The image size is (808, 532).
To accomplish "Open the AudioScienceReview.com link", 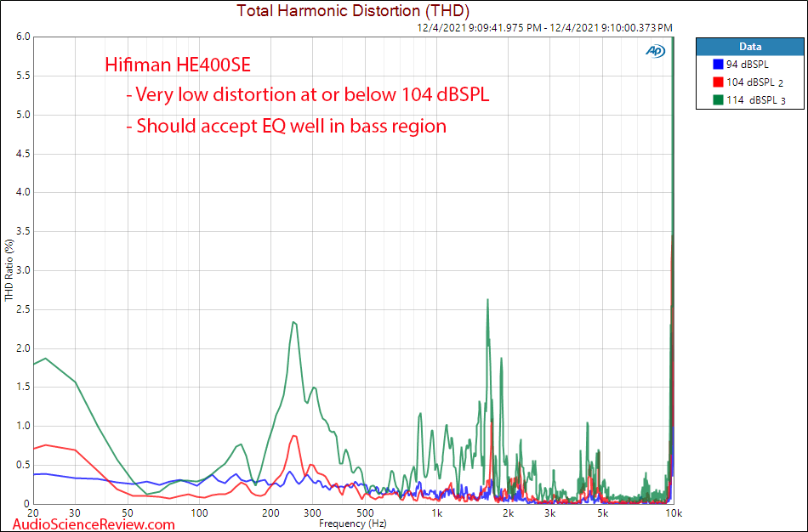I will [x=94, y=524].
